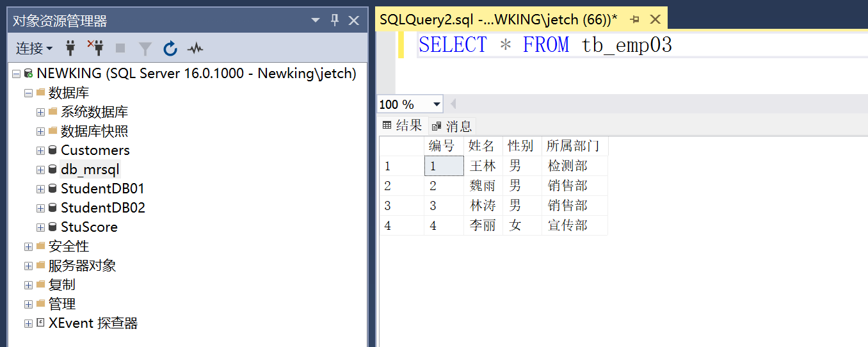
Task: Open the 连接 dropdown in Object Explorer
Action: pos(35,48)
